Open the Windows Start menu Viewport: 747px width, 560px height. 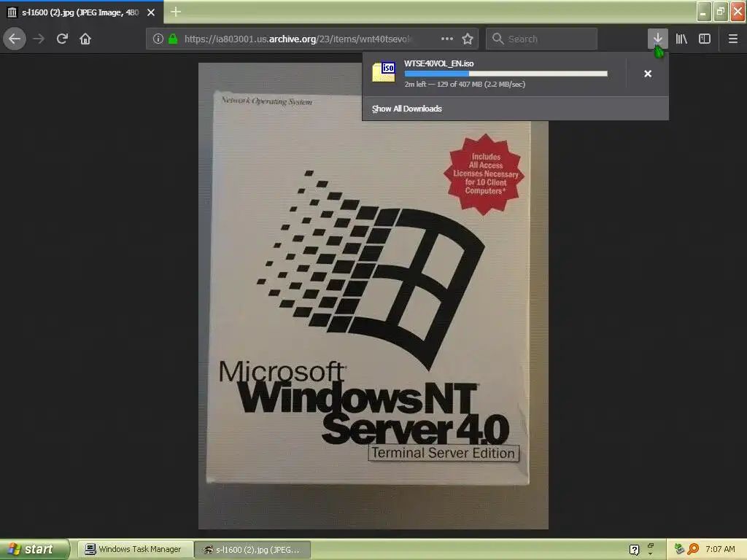click(x=34, y=549)
